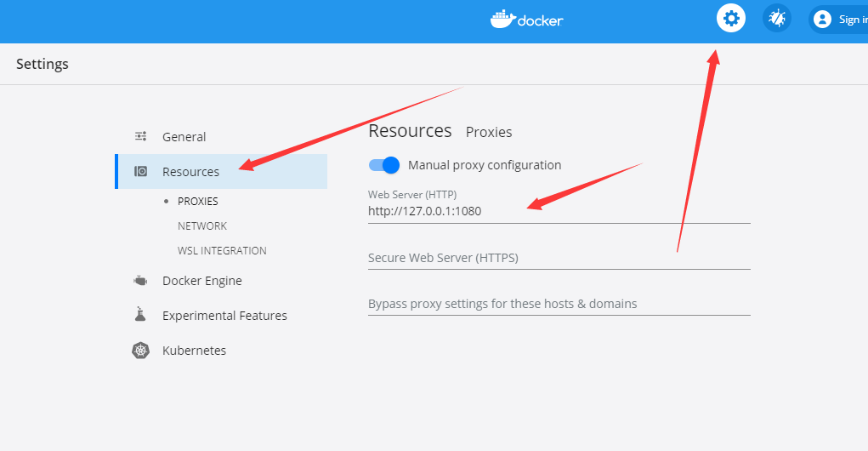Open the General settings section

(x=184, y=137)
